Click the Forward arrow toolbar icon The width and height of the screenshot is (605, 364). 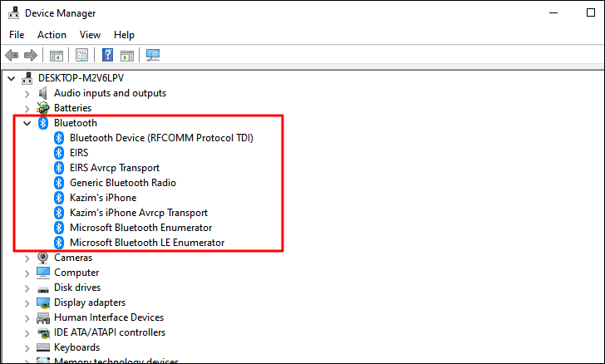point(31,55)
